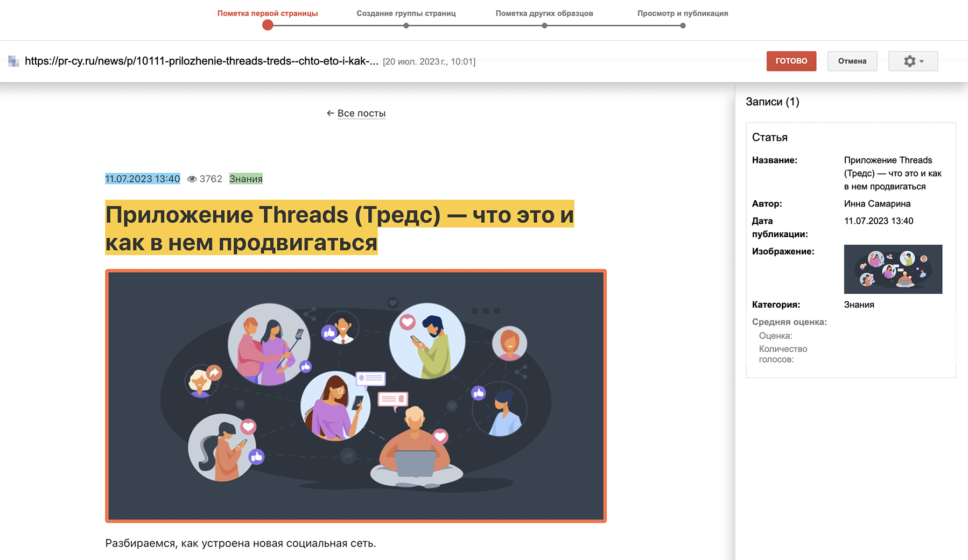Click the page favicon beside the URL
The image size is (968, 560).
click(14, 61)
